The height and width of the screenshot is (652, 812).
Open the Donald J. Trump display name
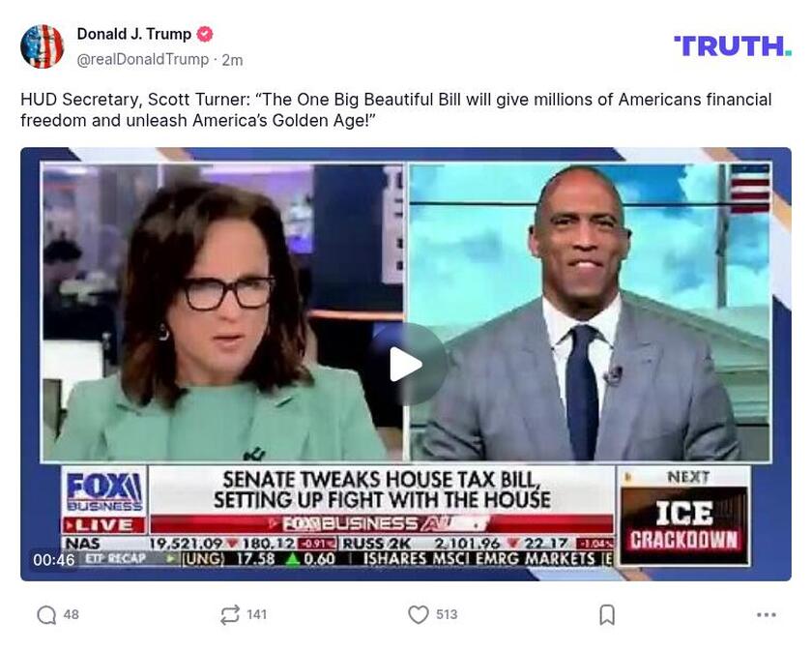134,34
